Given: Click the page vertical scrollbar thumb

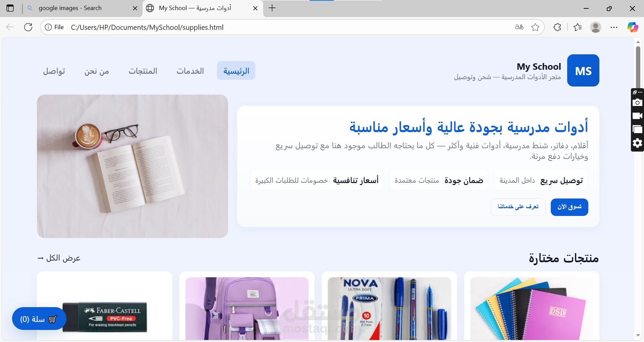Looking at the screenshot, I should (x=638, y=67).
